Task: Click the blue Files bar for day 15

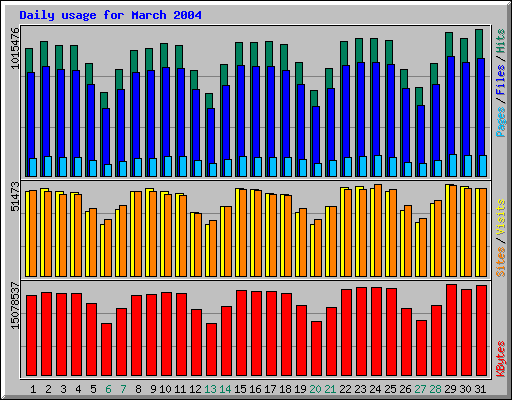Action: point(241,111)
